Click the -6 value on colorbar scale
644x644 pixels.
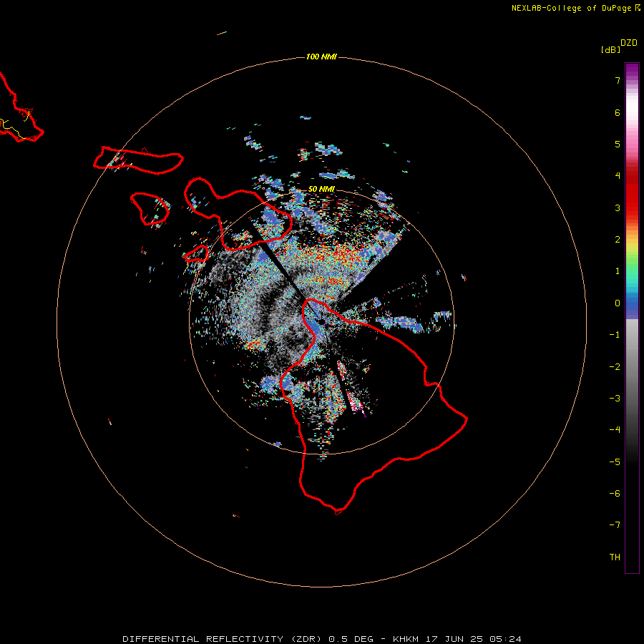pos(615,494)
